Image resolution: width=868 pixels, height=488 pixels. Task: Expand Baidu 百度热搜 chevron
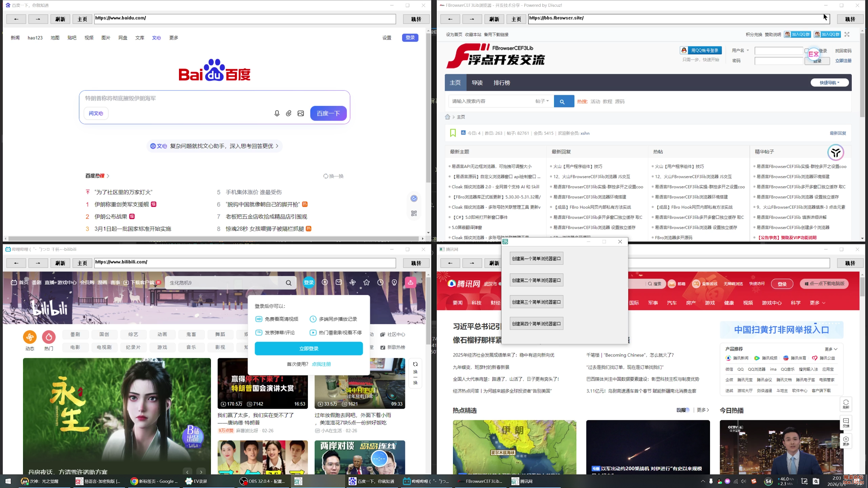tap(108, 176)
